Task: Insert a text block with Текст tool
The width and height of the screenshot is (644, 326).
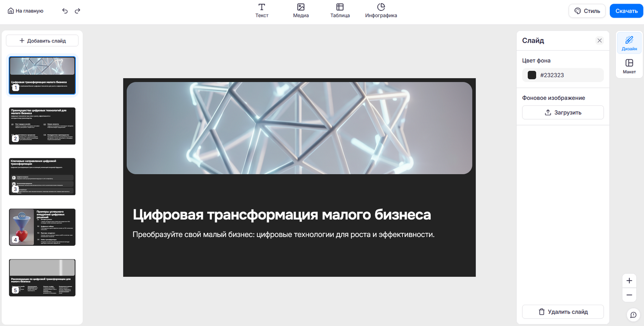Action: click(262, 11)
